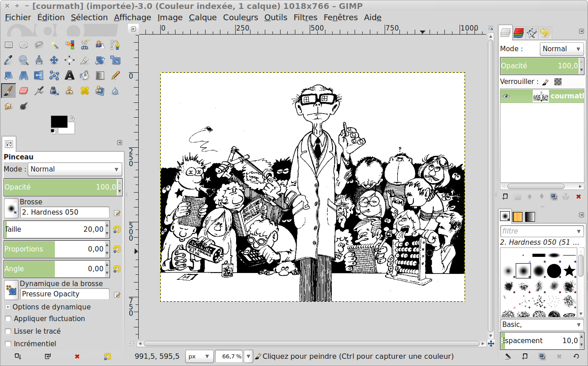Enable Appliquer fluctuation checkbox
Viewport: 588px width, 366px height.
(8, 319)
